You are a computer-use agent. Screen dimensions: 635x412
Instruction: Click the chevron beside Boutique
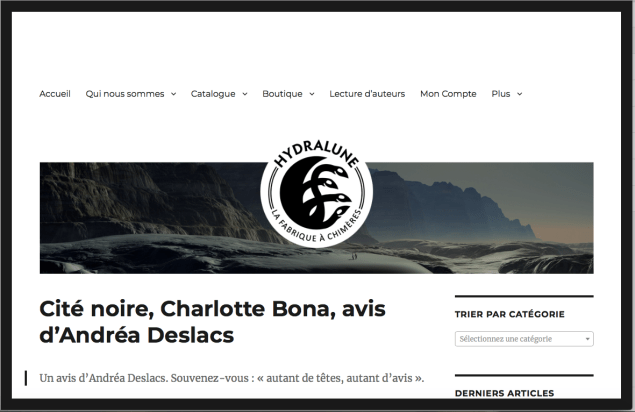(312, 94)
